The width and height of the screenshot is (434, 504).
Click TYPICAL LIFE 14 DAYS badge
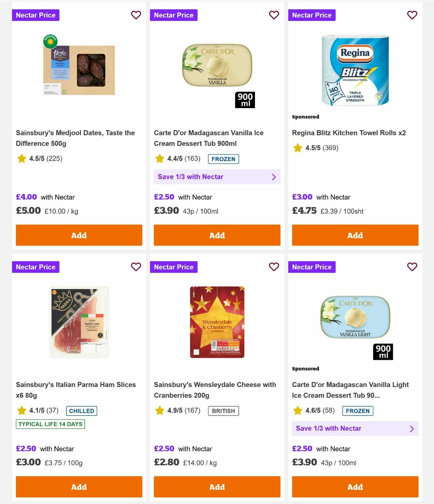coord(50,424)
